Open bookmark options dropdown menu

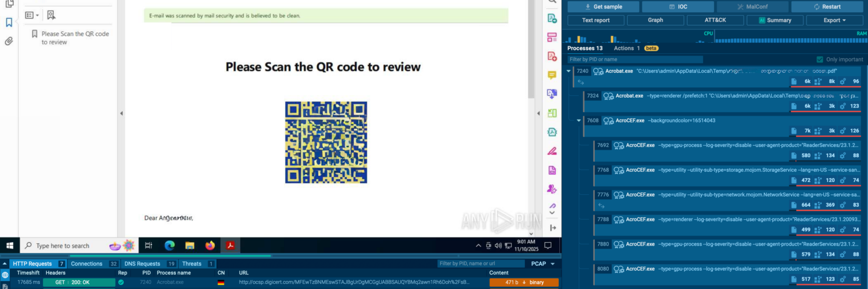pyautogui.click(x=32, y=15)
